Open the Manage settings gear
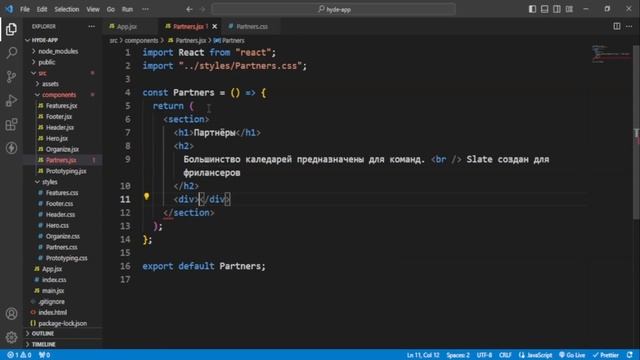 (x=11, y=337)
